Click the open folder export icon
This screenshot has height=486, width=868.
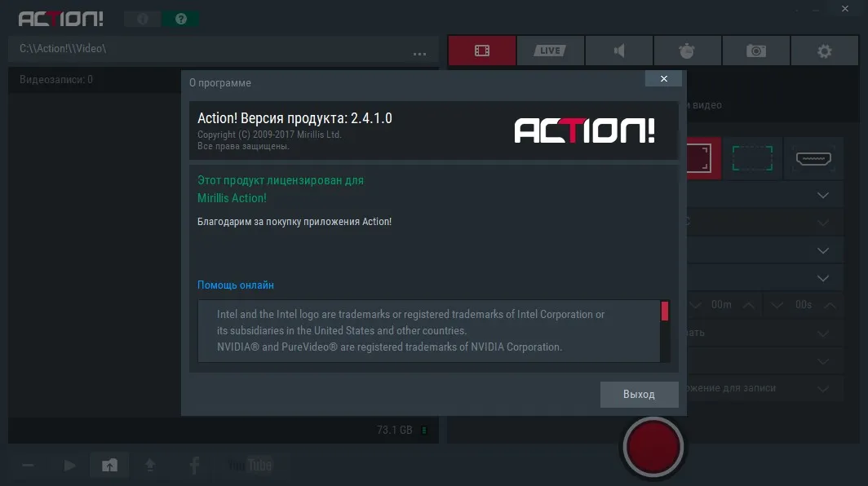point(109,465)
